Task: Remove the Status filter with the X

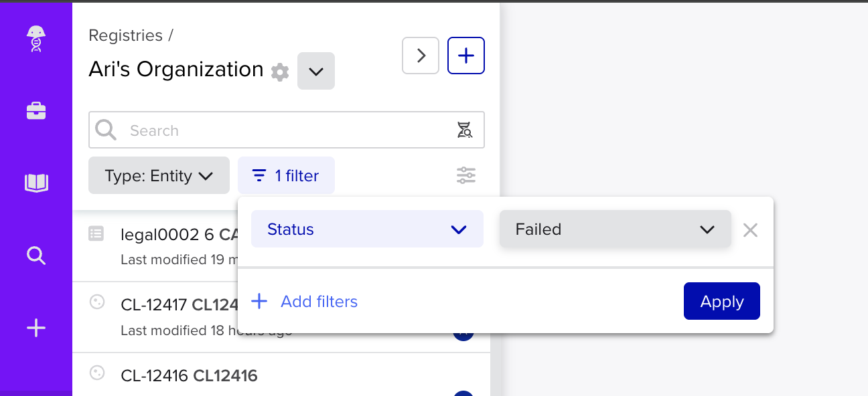Action: pos(750,230)
